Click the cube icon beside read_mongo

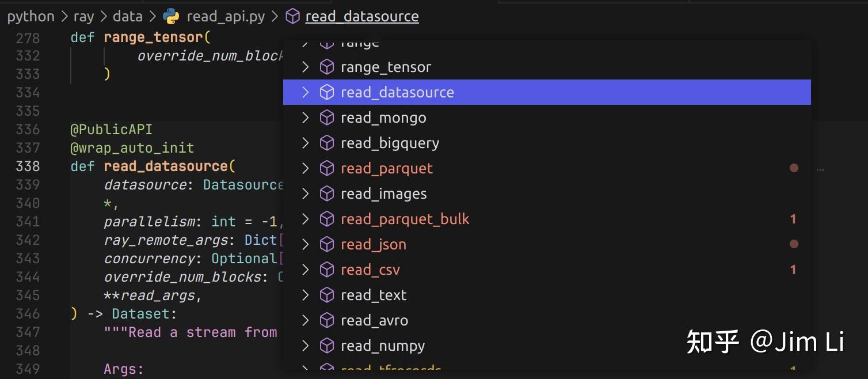click(327, 118)
